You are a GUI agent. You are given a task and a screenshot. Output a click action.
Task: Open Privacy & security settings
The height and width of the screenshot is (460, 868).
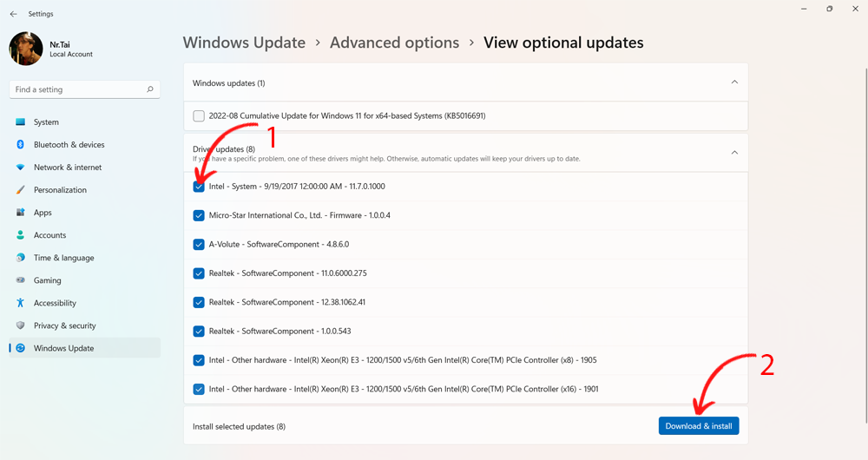click(85, 325)
